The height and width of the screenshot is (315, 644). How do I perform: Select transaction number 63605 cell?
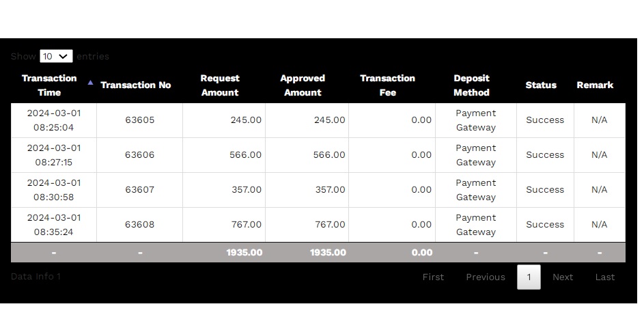[140, 120]
